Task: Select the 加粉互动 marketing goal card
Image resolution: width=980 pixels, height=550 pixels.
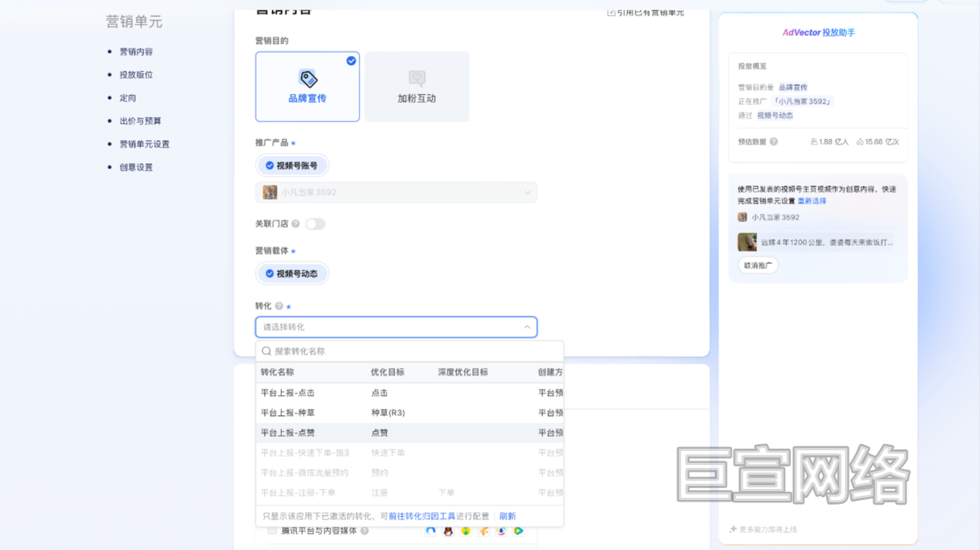Action: click(x=417, y=86)
